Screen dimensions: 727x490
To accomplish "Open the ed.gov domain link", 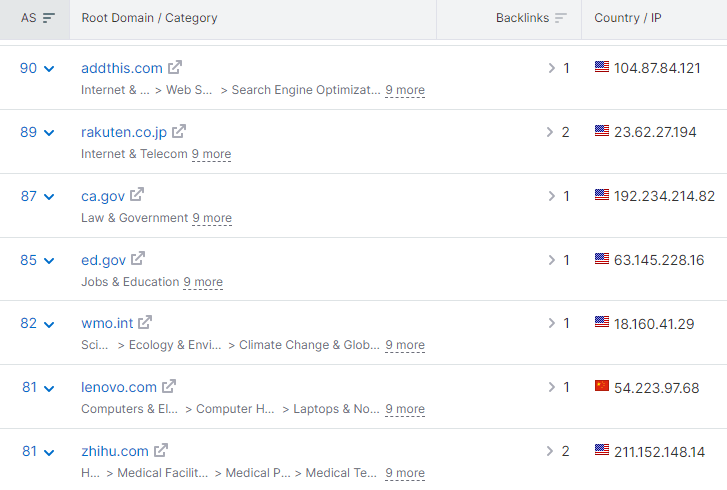I will pos(103,261).
